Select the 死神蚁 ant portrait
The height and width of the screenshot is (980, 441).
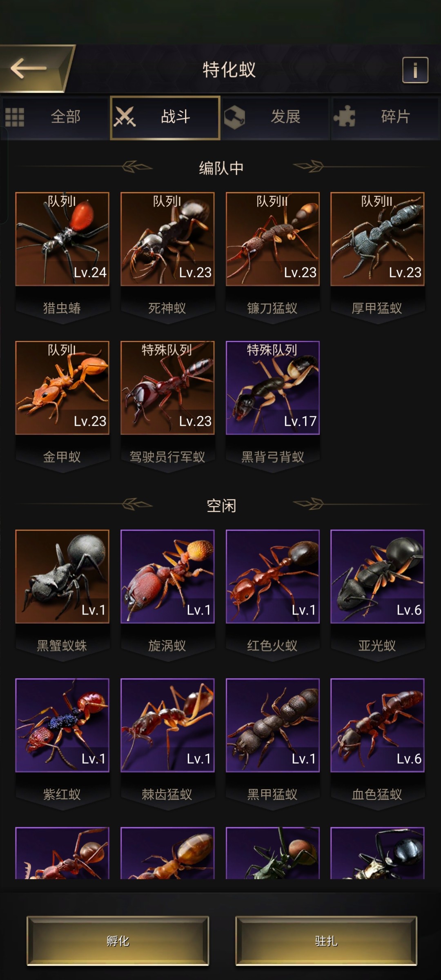click(x=167, y=239)
